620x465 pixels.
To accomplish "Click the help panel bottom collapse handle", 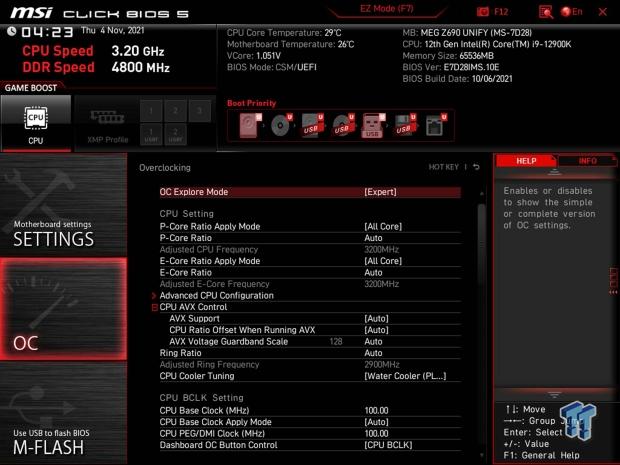I will pyautogui.click(x=554, y=395).
